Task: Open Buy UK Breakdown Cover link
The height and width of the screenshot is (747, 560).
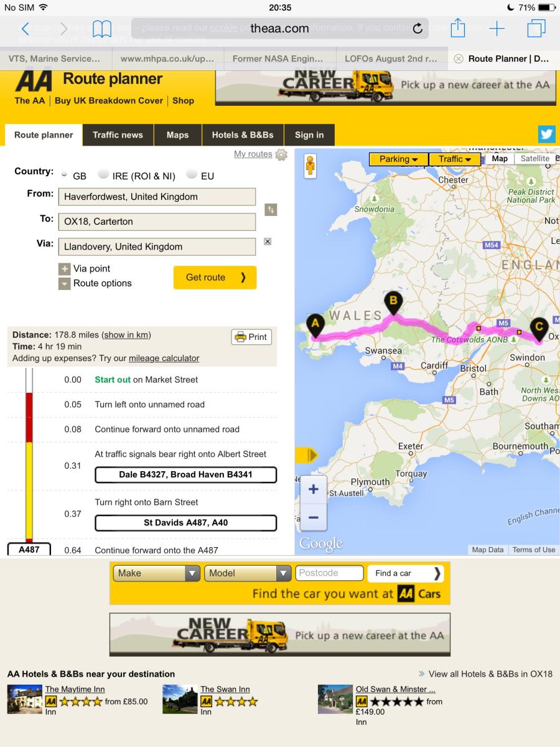Action: pyautogui.click(x=109, y=100)
